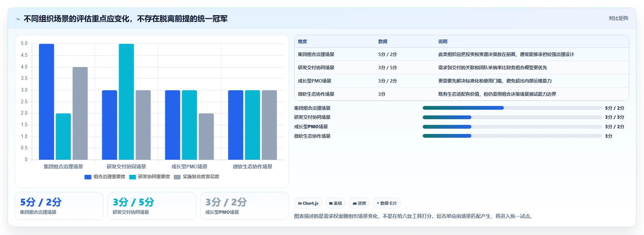Click the icon inside the 数据卡片 chip

pyautogui.click(x=378, y=203)
